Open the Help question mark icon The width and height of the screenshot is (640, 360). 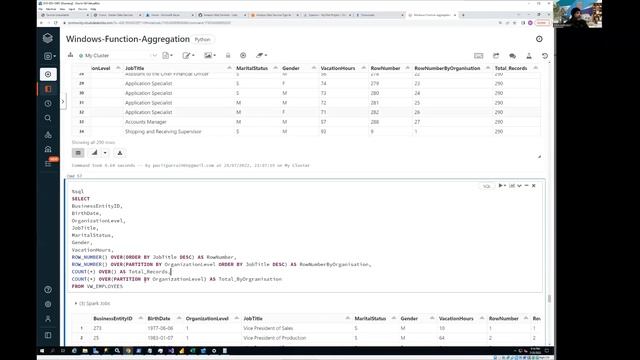pyautogui.click(x=48, y=290)
